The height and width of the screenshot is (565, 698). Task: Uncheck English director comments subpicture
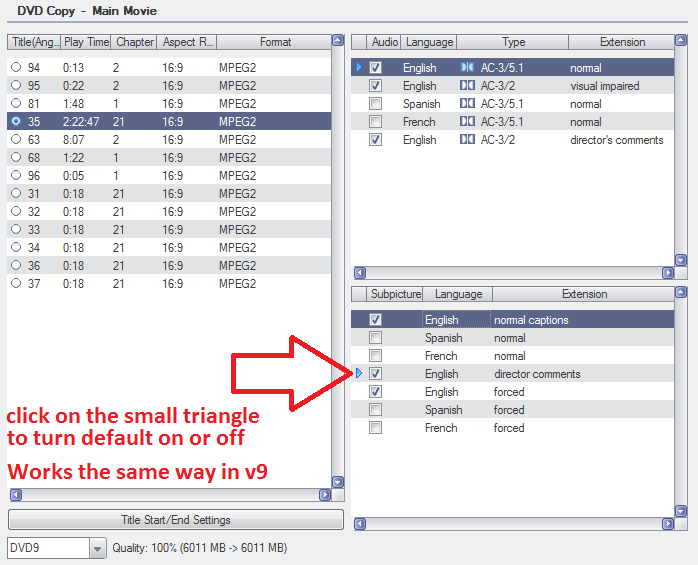(x=375, y=374)
